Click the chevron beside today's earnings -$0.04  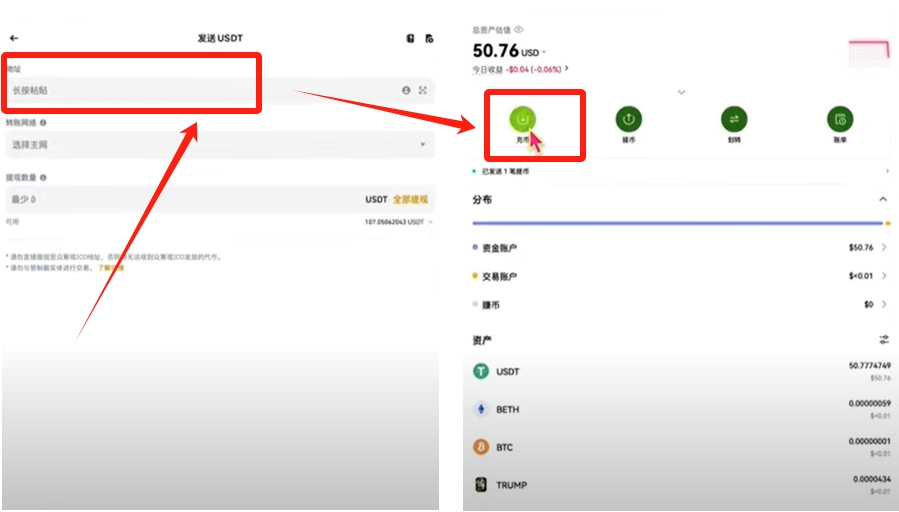pyautogui.click(x=566, y=68)
